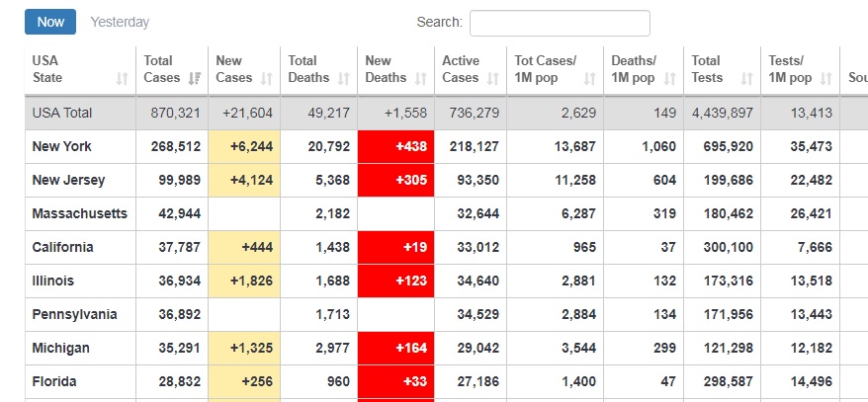Select USA new cases +21,604
Viewport: 868px width, 402px height.
click(247, 113)
